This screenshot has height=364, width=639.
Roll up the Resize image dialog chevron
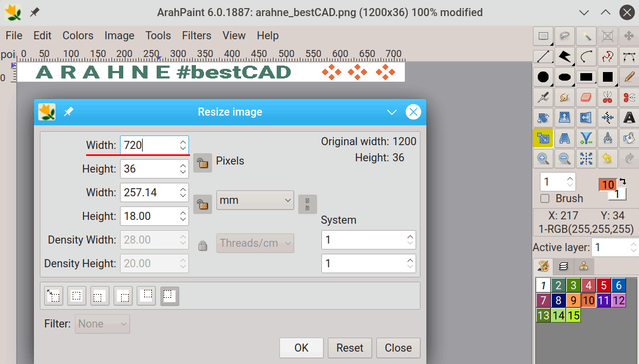(x=391, y=112)
